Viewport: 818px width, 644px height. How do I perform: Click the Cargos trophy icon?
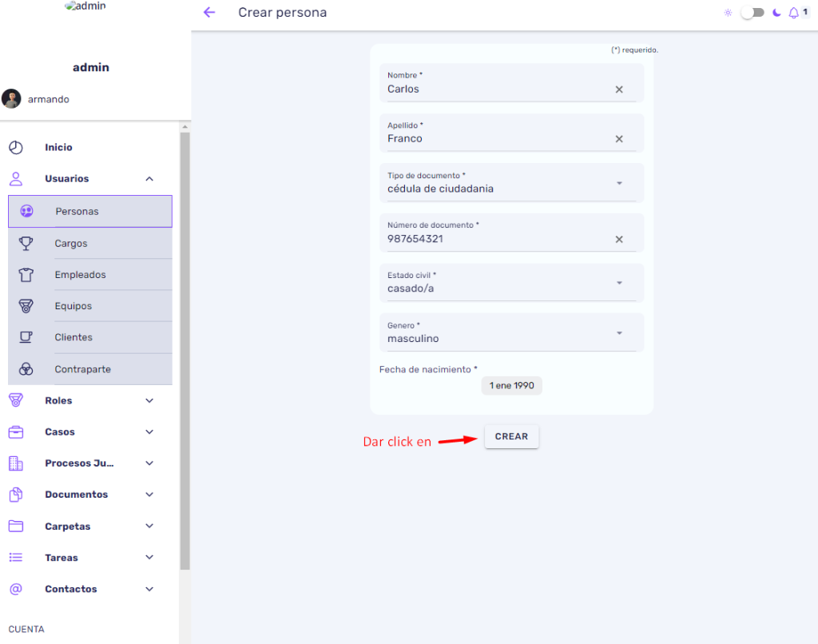[26, 243]
